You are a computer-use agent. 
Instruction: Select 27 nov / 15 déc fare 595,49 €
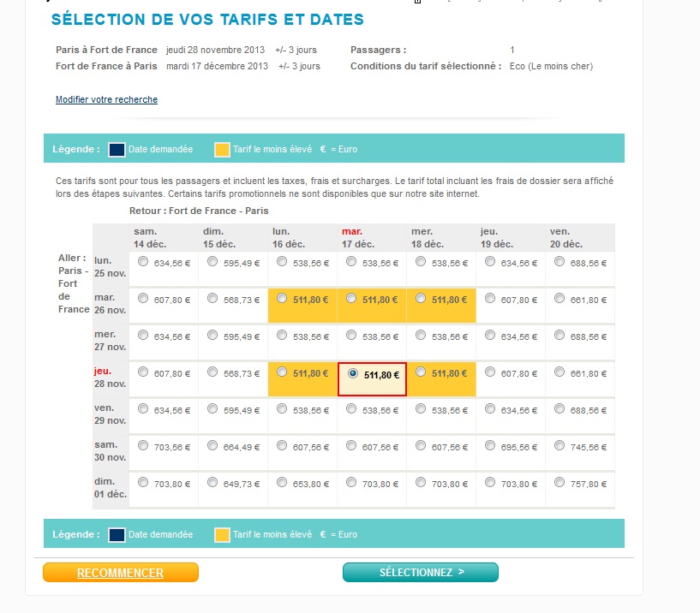tap(212, 335)
